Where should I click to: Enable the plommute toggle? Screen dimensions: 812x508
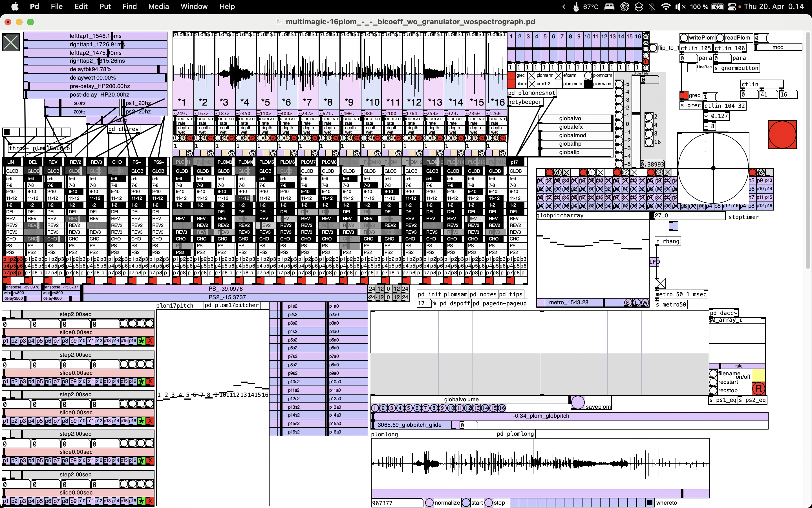558,84
